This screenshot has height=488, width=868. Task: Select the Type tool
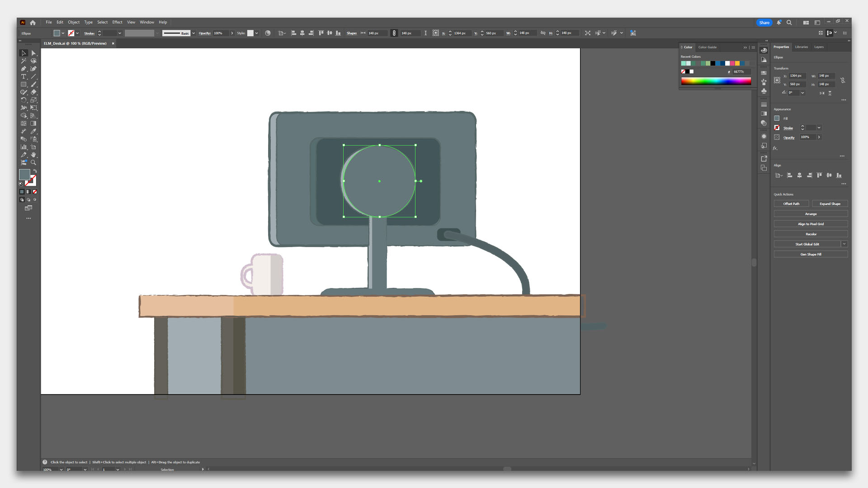[x=24, y=76]
